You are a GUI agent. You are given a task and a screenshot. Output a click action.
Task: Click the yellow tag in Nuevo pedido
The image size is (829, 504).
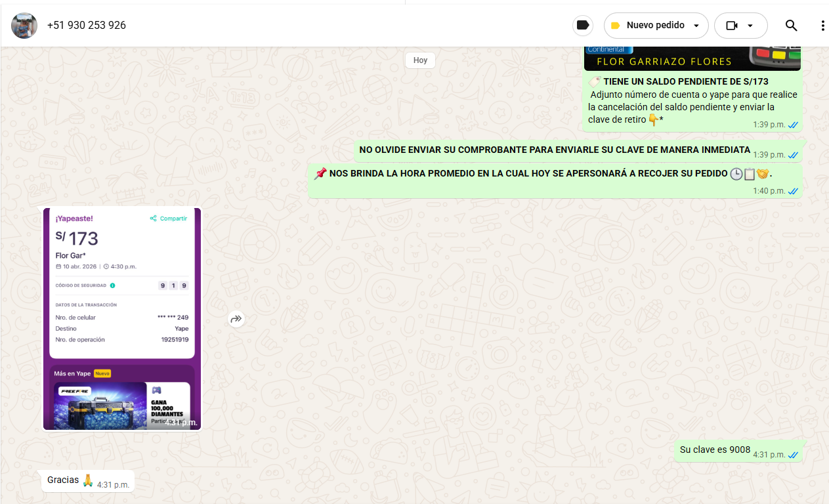click(615, 26)
